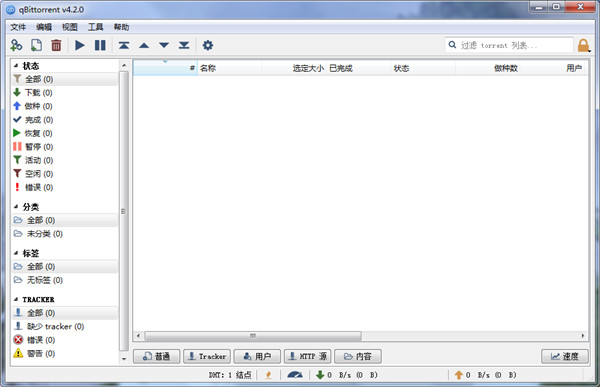Click the search magnifier icon in filter box
This screenshot has width=600, height=387.
tap(452, 45)
